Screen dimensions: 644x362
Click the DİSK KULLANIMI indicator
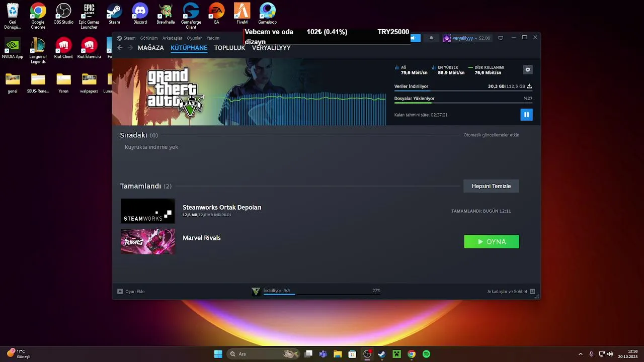tap(486, 70)
